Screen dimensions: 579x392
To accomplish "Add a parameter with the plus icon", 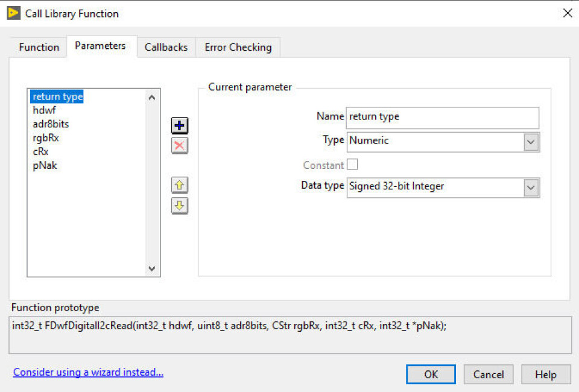I will 180,125.
